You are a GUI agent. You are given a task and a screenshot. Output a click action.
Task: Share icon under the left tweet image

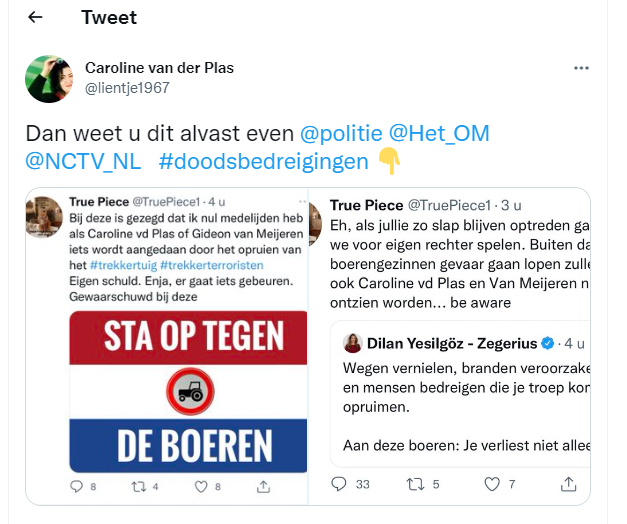[x=263, y=485]
